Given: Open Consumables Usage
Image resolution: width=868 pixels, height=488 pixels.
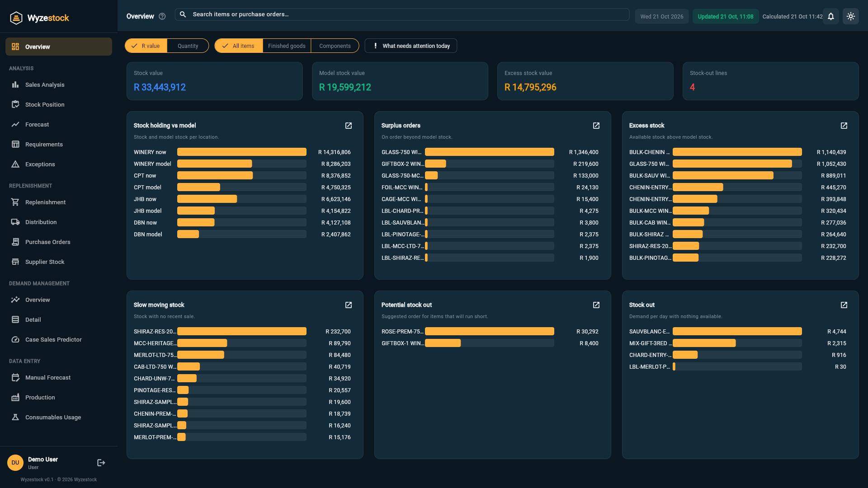Looking at the screenshot, I should click(59, 417).
